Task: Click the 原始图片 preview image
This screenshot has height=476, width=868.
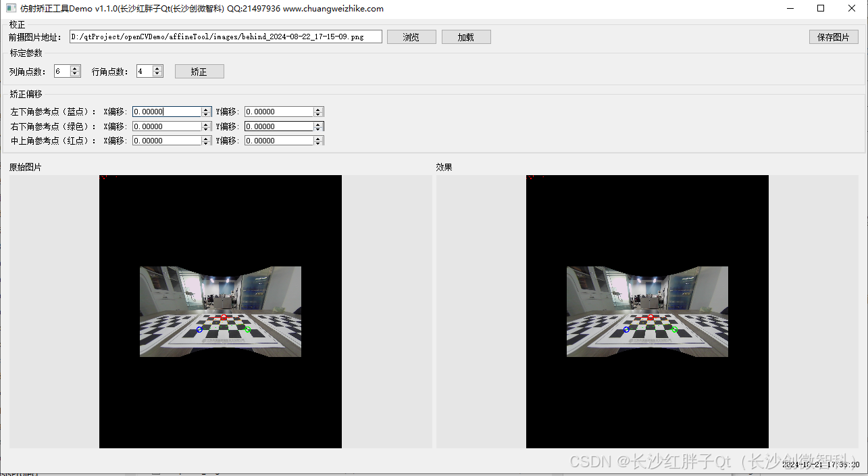Action: pyautogui.click(x=220, y=311)
